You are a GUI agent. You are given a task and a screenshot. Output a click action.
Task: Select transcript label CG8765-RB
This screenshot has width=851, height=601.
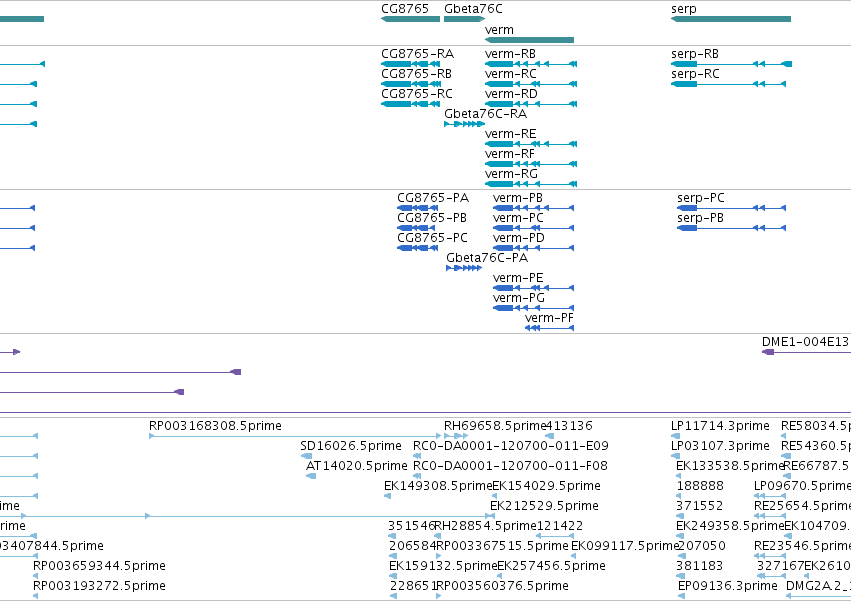coord(416,74)
